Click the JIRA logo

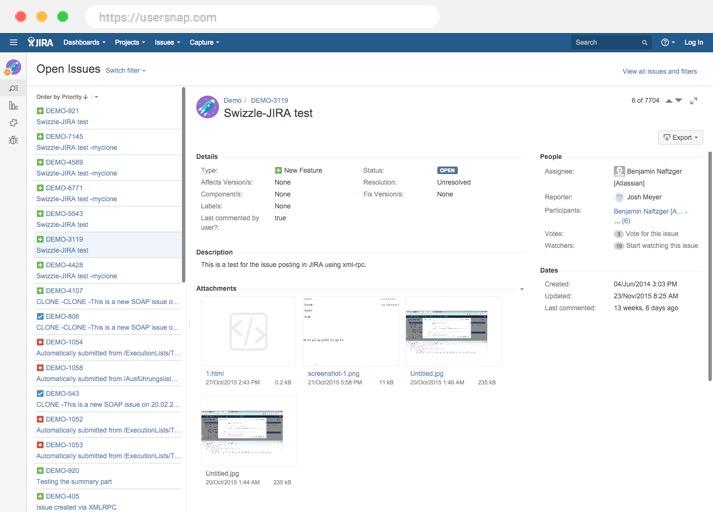pyautogui.click(x=40, y=42)
